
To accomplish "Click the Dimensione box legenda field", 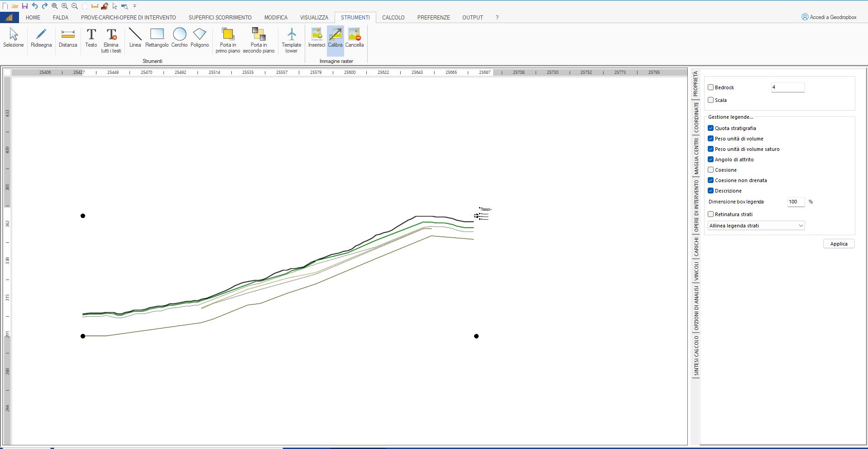I will click(x=796, y=202).
